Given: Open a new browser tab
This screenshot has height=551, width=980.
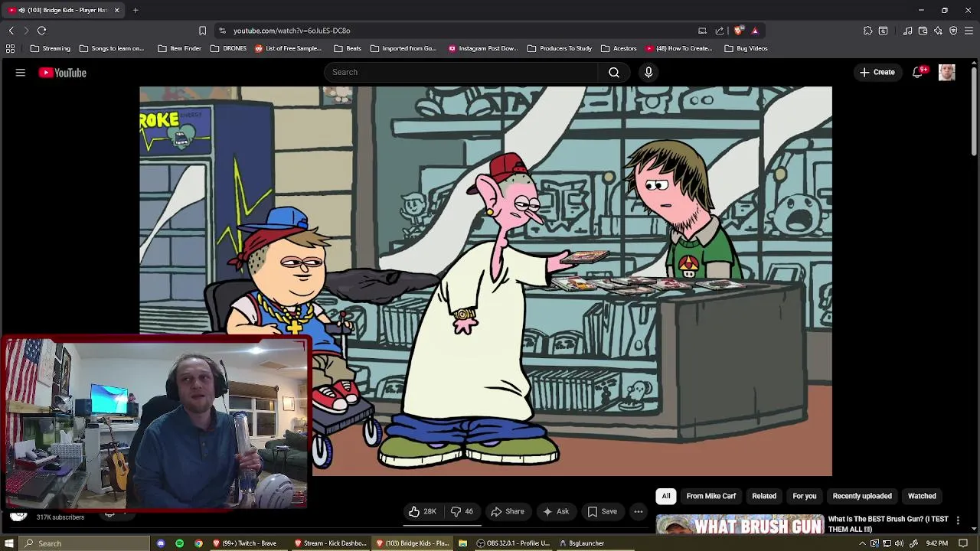Looking at the screenshot, I should coord(136,10).
